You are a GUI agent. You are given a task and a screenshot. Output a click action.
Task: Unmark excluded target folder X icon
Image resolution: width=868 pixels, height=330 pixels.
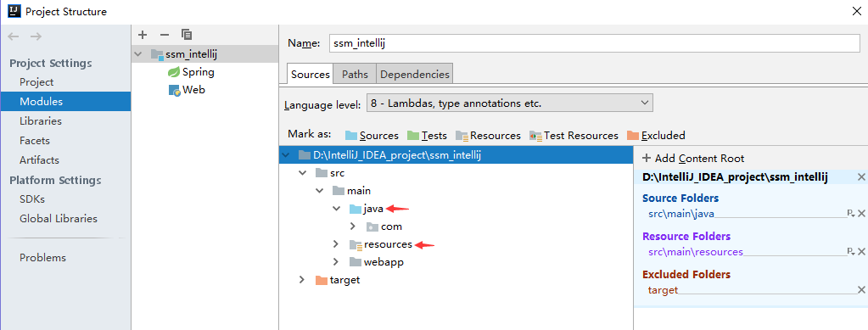pyautogui.click(x=861, y=289)
